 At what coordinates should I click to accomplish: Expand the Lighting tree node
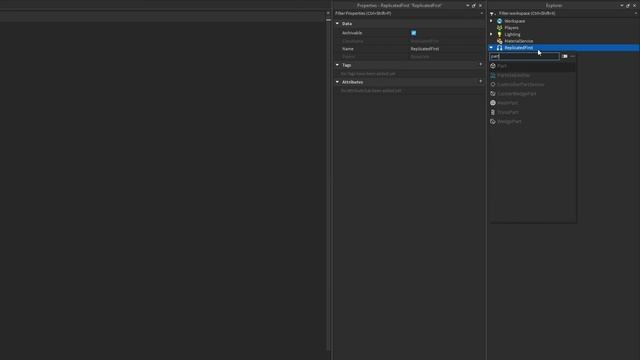491,34
